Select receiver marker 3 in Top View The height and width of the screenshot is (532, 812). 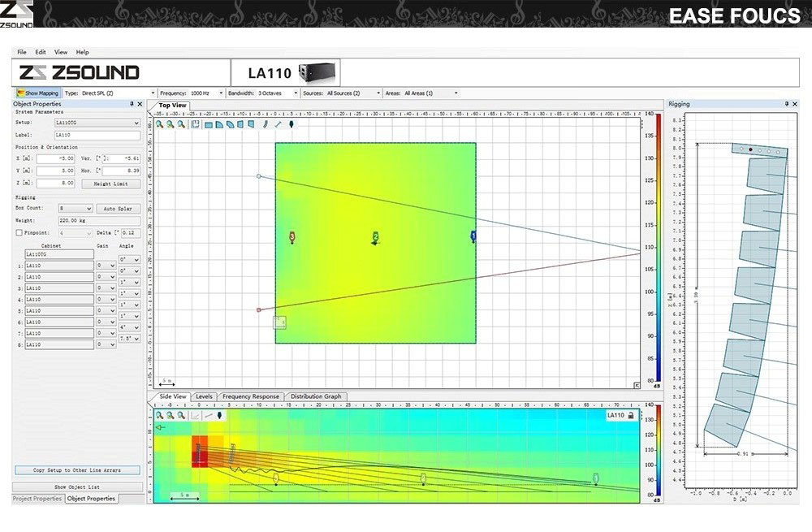292,237
